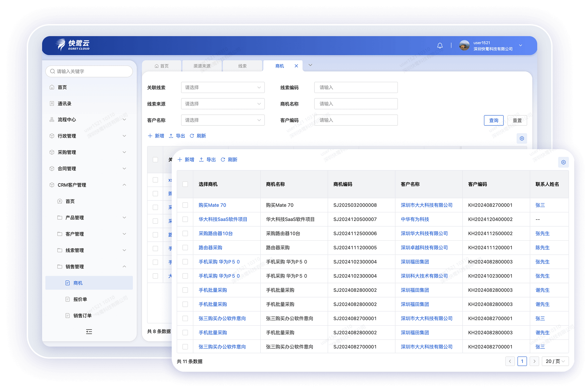This screenshot has height=388, width=588.
Task: Close the 商机 tab
Action: (x=296, y=66)
